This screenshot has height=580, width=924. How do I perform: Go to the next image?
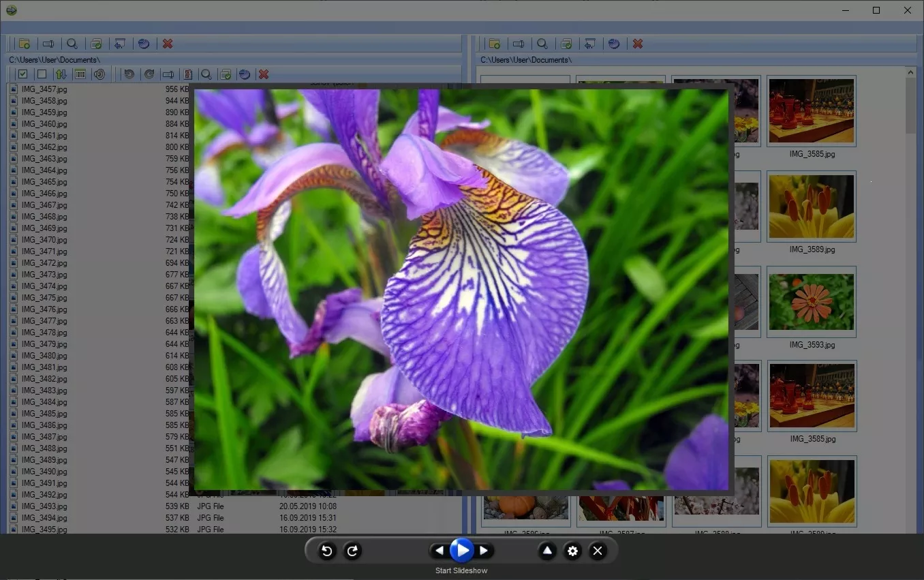(484, 551)
